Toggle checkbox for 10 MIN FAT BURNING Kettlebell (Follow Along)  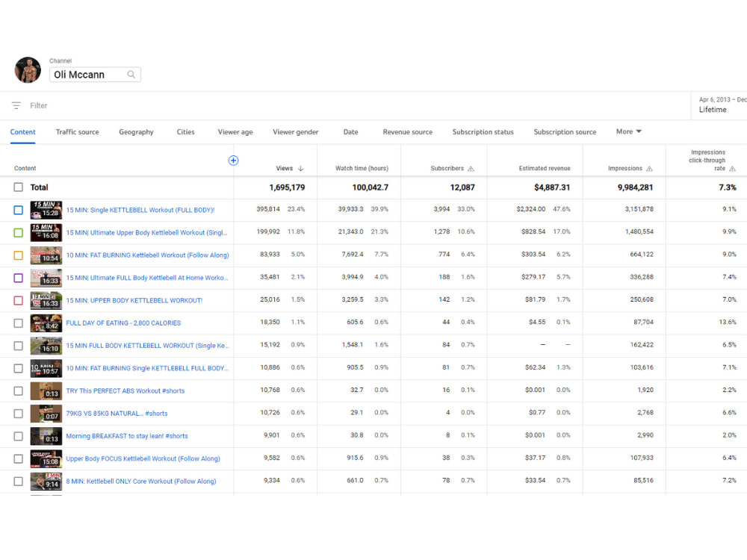pos(18,255)
